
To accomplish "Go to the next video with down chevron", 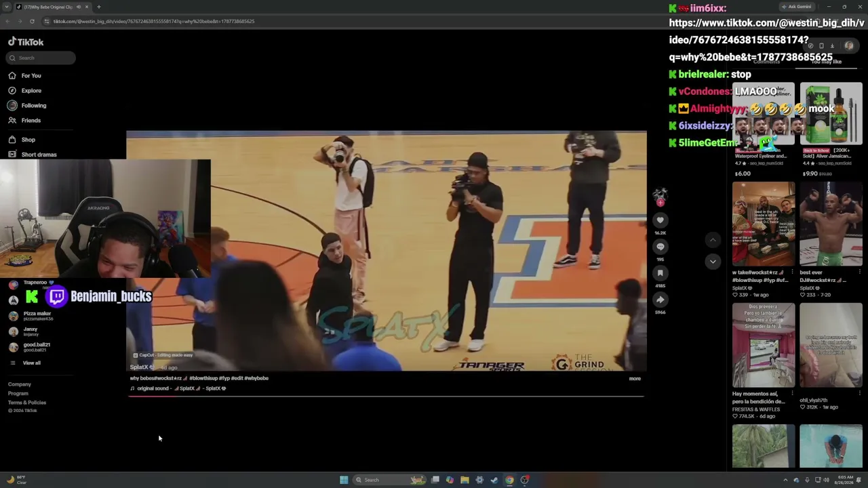I will click(712, 262).
